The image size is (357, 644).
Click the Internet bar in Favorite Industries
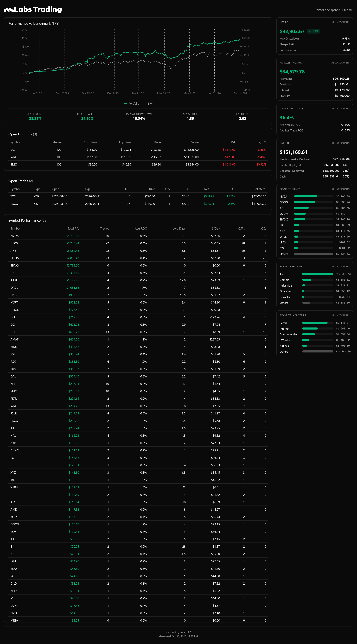point(317,329)
